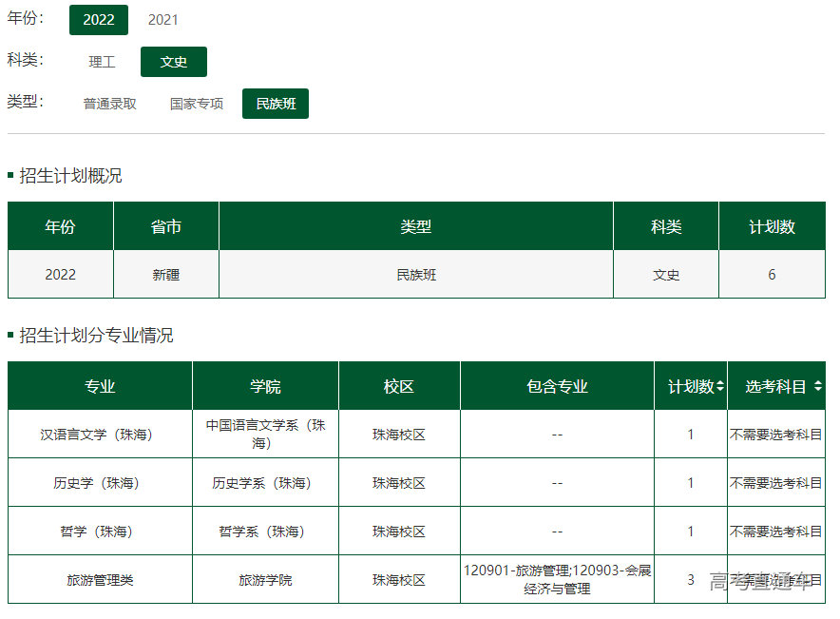
Task: Click the 新疆 province cell
Action: tap(165, 275)
